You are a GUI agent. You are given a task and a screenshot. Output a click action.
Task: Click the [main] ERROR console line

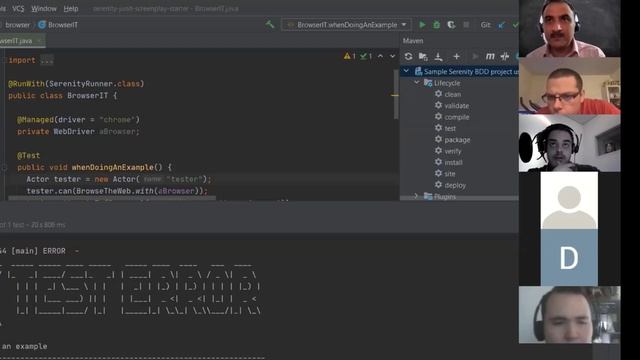pos(39,251)
